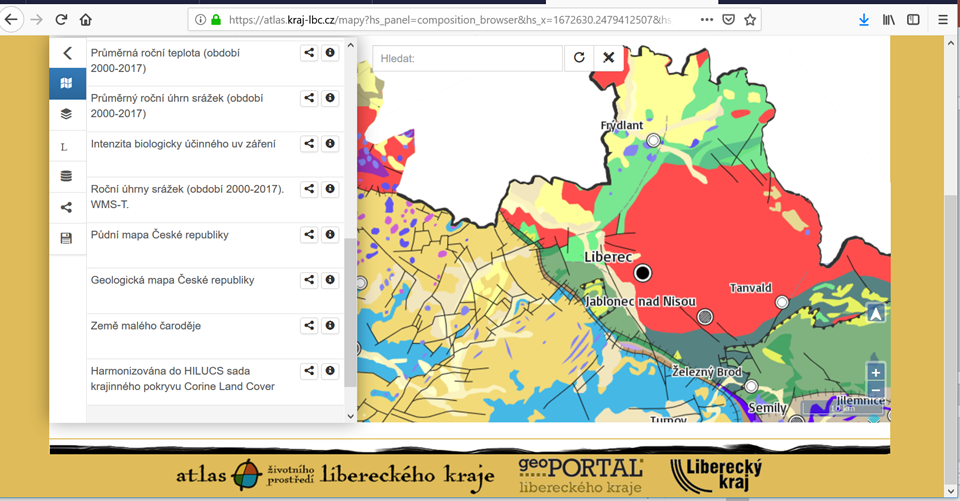Viewport: 960px width, 501px height.
Task: Share Roční úhrny srážek WMS-T composition
Action: (x=309, y=189)
